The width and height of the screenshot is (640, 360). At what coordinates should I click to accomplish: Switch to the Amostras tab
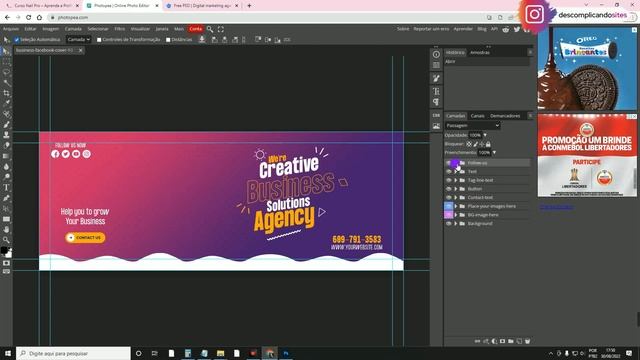coord(480,53)
